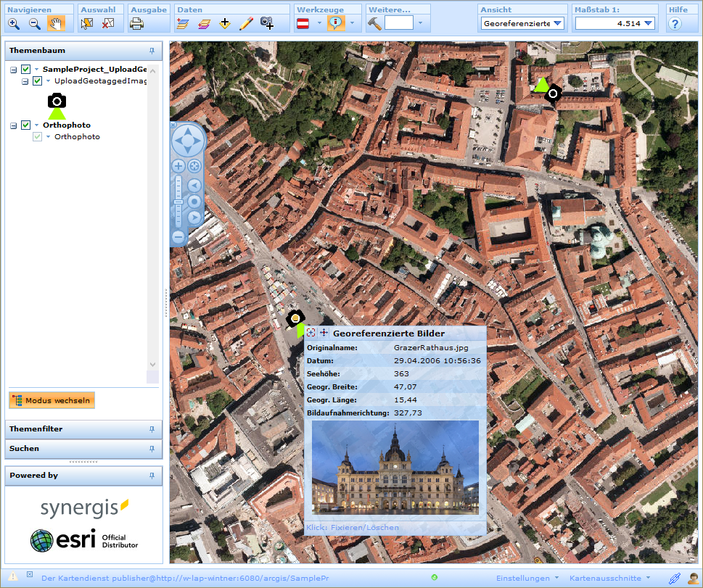
Task: Uncheck the Orthophoto parent layer
Action: pyautogui.click(x=26, y=125)
